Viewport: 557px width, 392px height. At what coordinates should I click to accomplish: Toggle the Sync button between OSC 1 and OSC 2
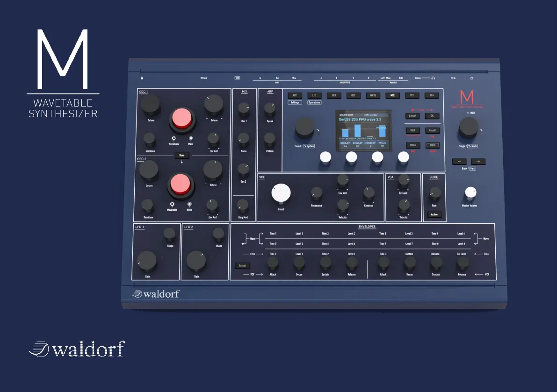pyautogui.click(x=182, y=156)
